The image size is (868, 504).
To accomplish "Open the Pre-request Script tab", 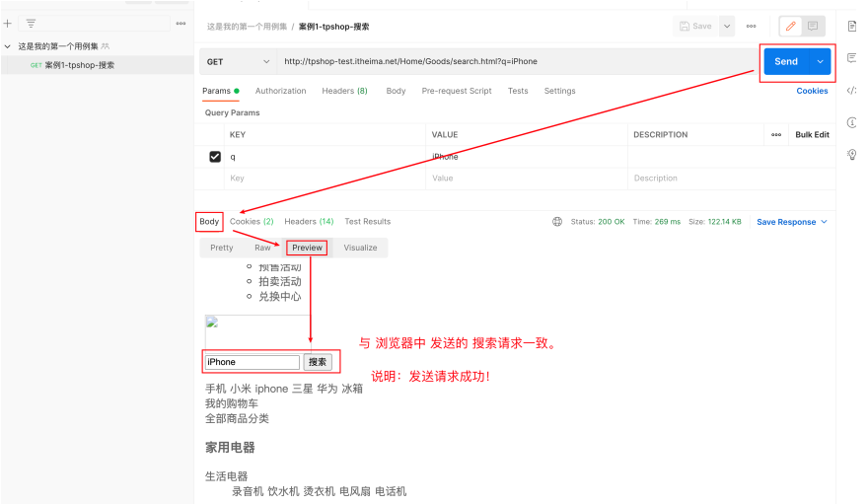I will click(456, 91).
